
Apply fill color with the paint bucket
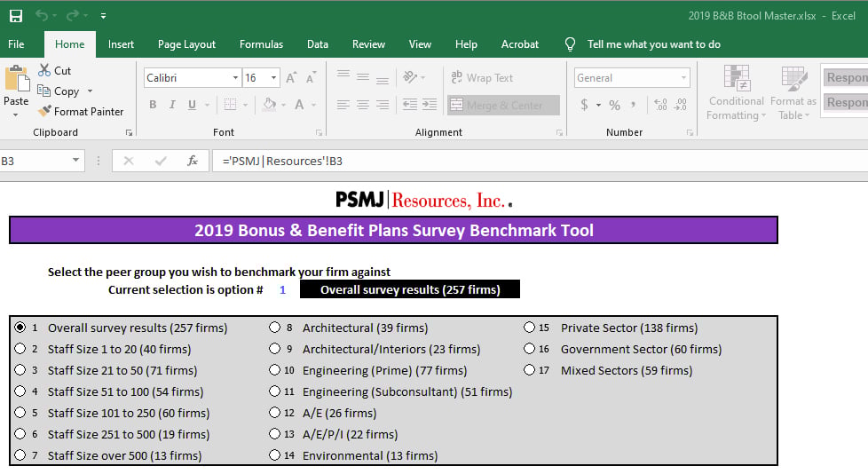point(270,105)
